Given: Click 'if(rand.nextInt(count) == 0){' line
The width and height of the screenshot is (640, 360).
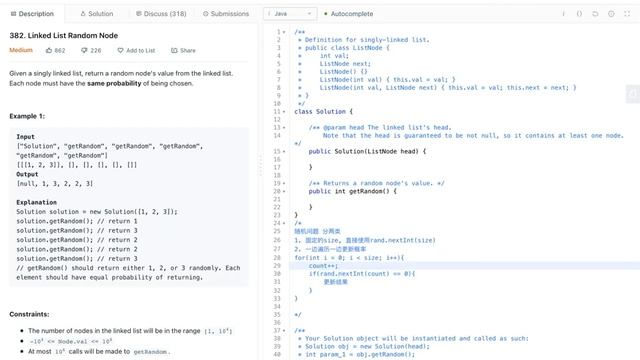Looking at the screenshot, I should point(362,274).
